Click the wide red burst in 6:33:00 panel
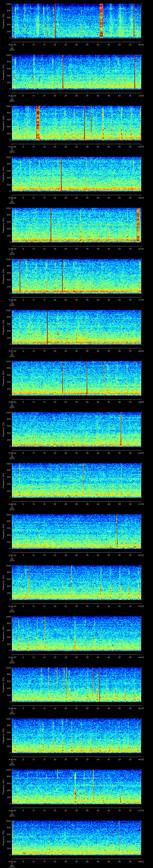The height and width of the screenshot is (868, 153). [38, 123]
